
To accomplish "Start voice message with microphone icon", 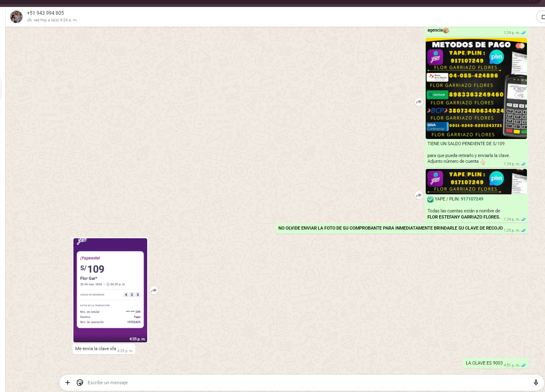I will click(536, 383).
